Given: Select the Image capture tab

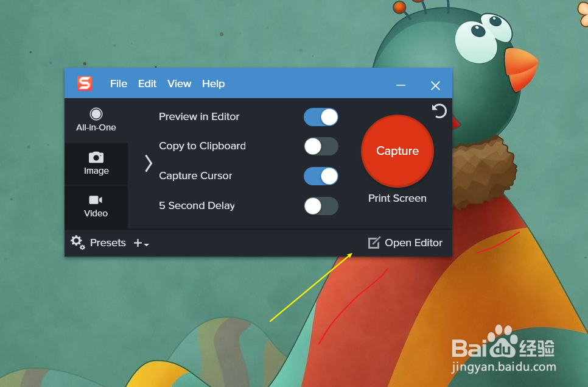Looking at the screenshot, I should coord(96,164).
